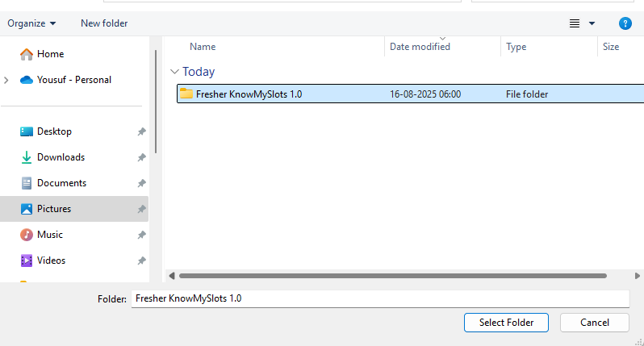Click the Desktop folder icon
The image size is (644, 346).
[27, 131]
